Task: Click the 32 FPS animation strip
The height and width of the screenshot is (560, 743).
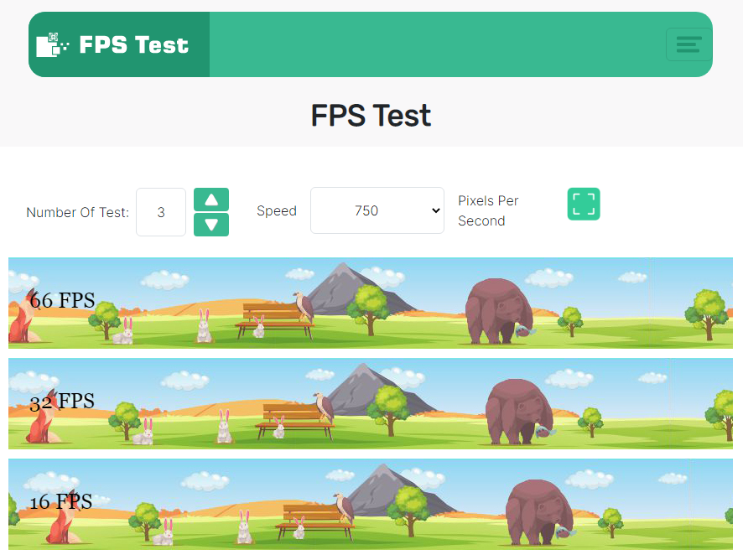Action: point(371,404)
